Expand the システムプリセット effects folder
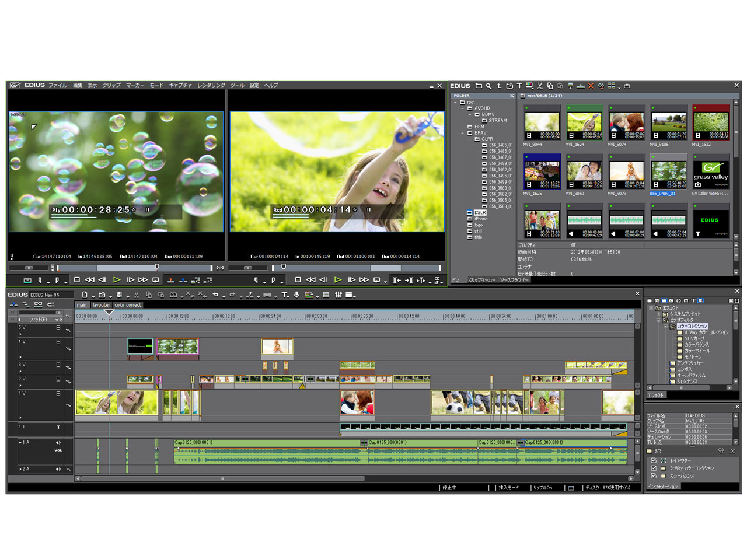This screenshot has height=560, width=747. point(658,314)
